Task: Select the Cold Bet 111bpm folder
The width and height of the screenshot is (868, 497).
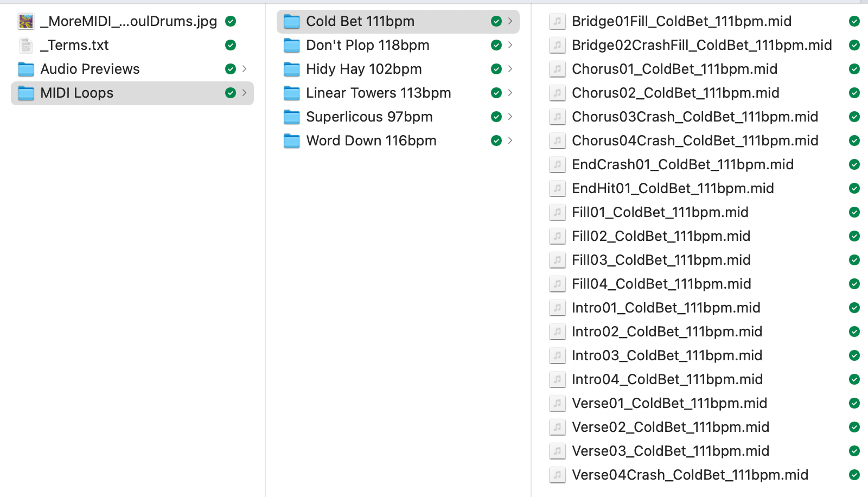Action: [x=360, y=21]
